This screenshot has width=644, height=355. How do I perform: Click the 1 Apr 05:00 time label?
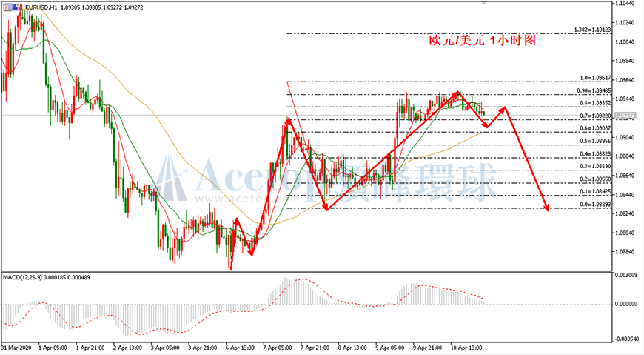click(x=53, y=348)
